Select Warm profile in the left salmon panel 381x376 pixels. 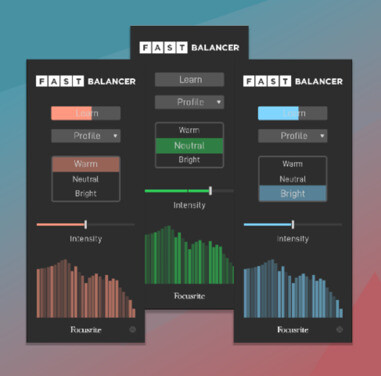[86, 164]
